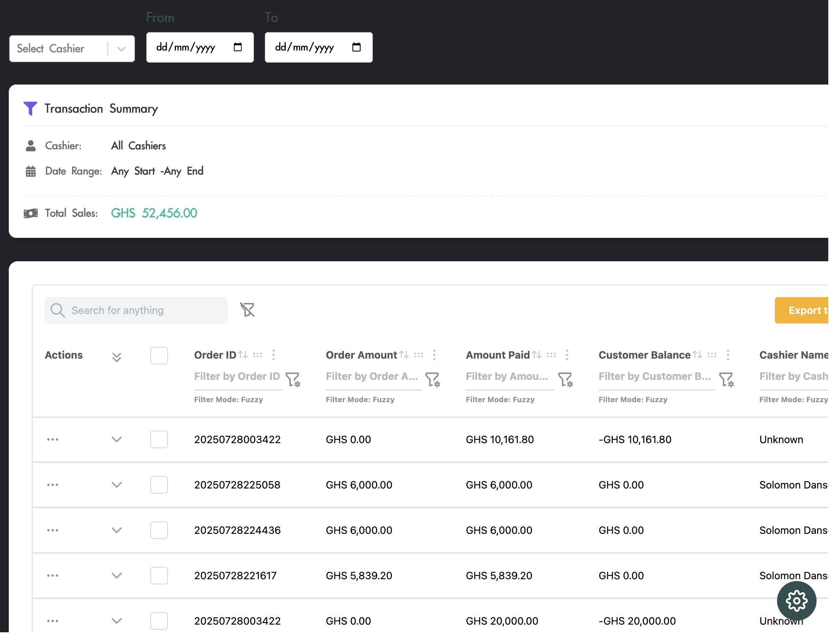
Task: Click the clear filters icon beside search
Action: pyautogui.click(x=247, y=310)
